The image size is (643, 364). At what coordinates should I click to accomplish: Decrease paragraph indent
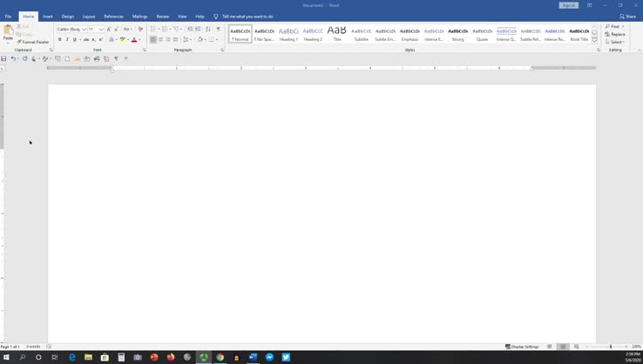[x=190, y=29]
